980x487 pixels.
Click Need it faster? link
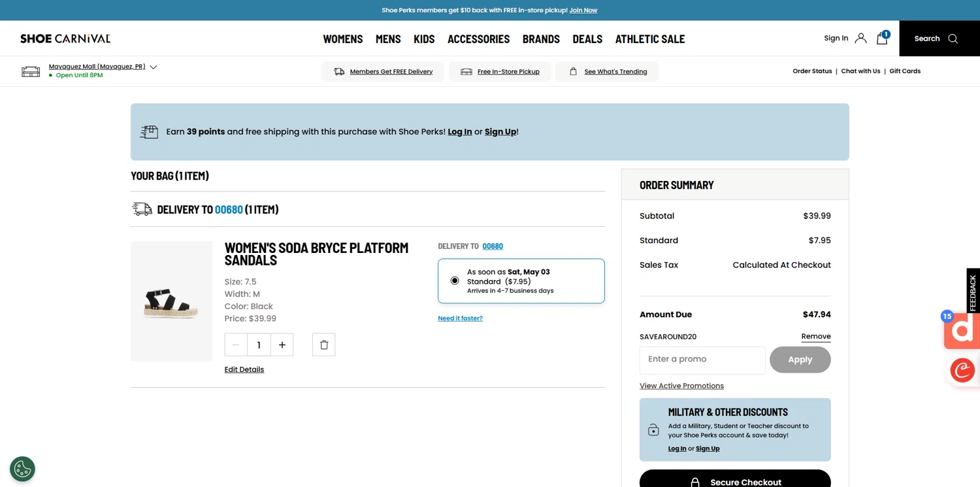[x=460, y=318]
